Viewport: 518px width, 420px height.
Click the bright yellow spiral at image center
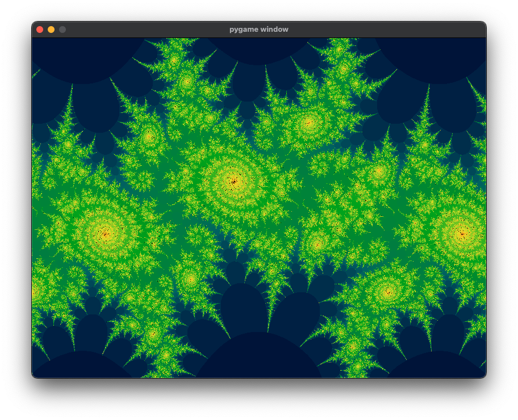click(x=233, y=180)
